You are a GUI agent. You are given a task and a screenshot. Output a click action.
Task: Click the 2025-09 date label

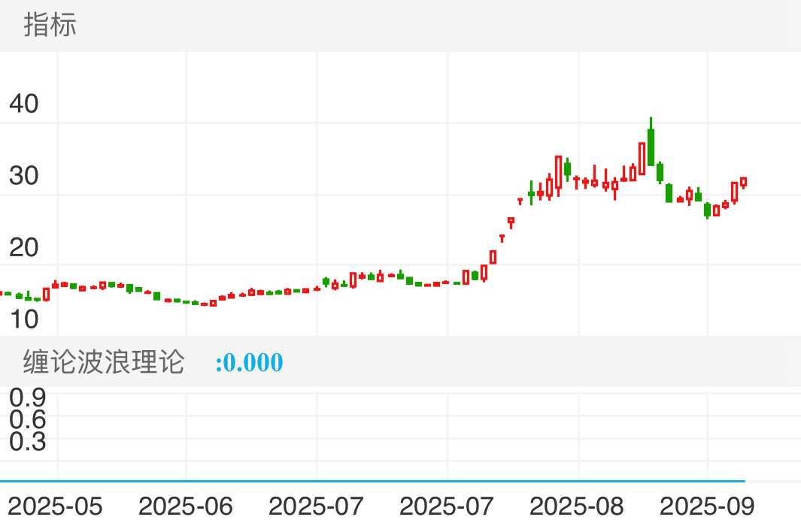click(x=707, y=506)
